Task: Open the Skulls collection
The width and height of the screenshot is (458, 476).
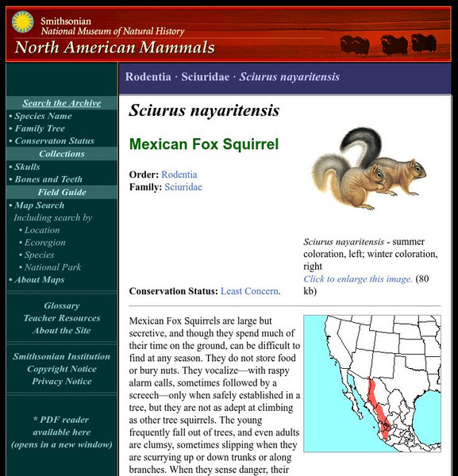Action: tap(27, 167)
